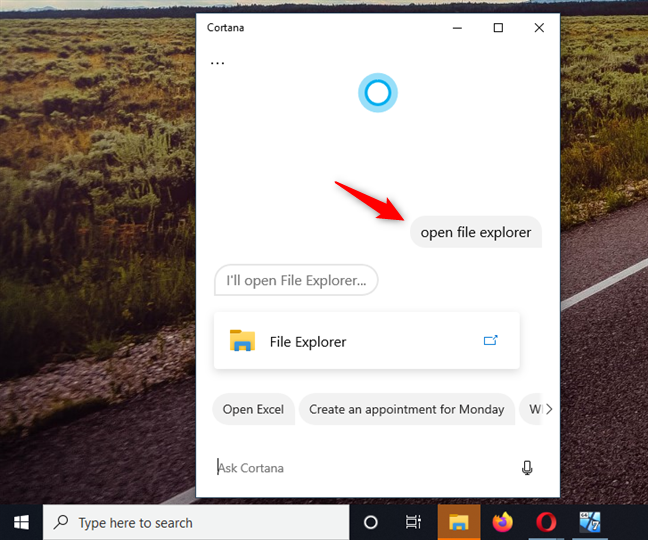The image size is (648, 540).
Task: Click the taskbar 'Type here to search' box
Action: tap(196, 522)
